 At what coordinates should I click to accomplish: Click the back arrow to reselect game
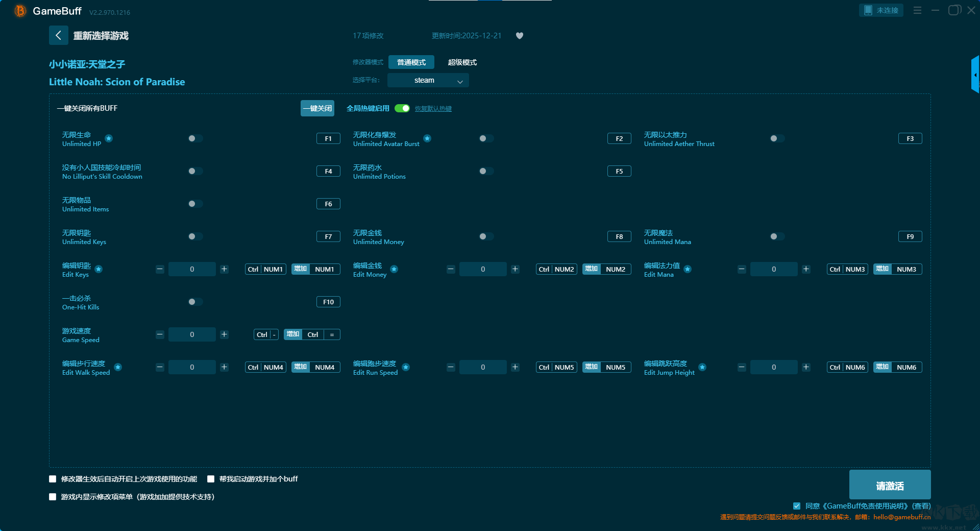(58, 35)
